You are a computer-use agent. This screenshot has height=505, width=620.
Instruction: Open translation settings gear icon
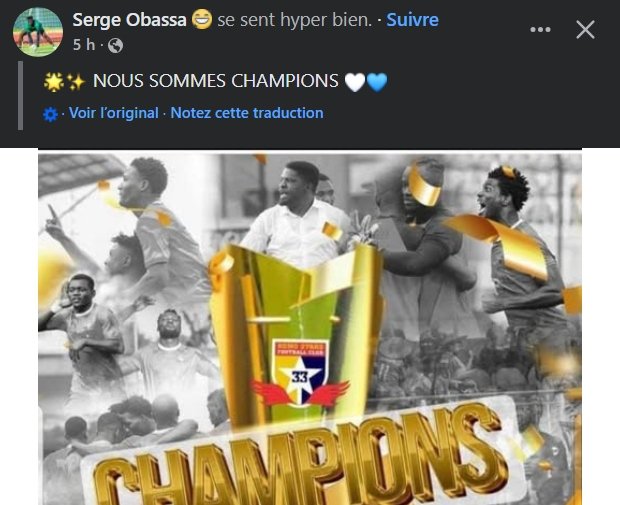coord(50,114)
